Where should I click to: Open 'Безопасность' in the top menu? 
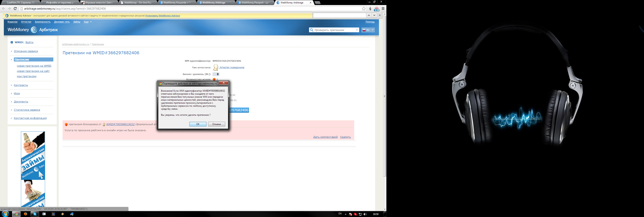coord(43,22)
